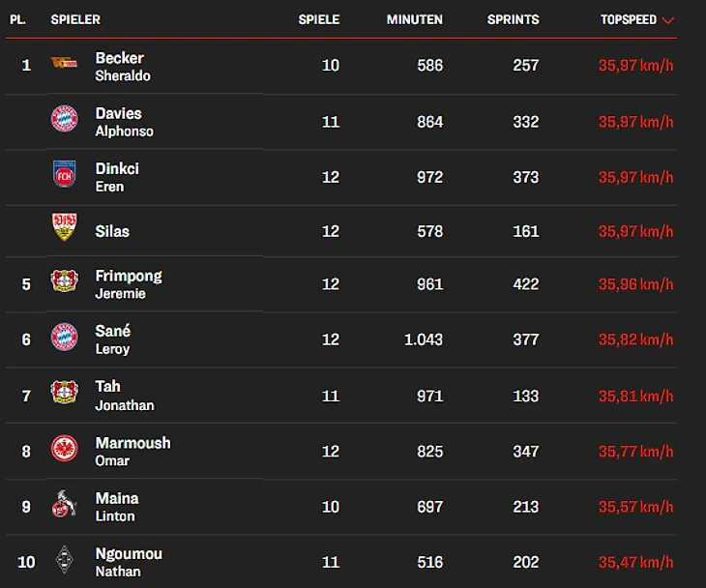The height and width of the screenshot is (588, 706).
Task: Select the 1. FC Köln goat logo
Action: tap(64, 503)
